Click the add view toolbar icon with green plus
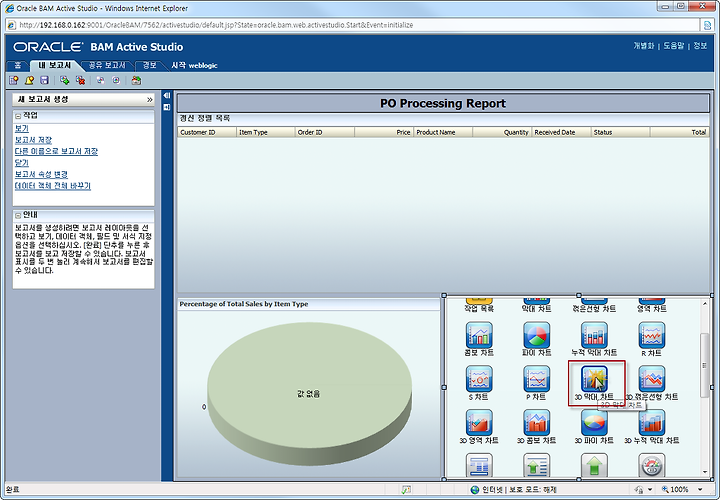 click(65, 80)
